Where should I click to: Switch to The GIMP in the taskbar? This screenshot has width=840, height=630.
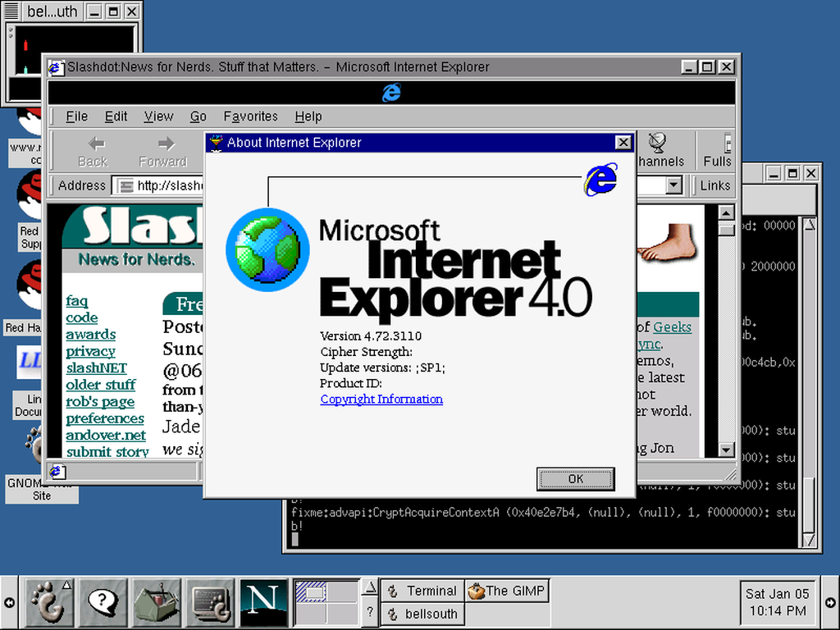click(x=506, y=591)
